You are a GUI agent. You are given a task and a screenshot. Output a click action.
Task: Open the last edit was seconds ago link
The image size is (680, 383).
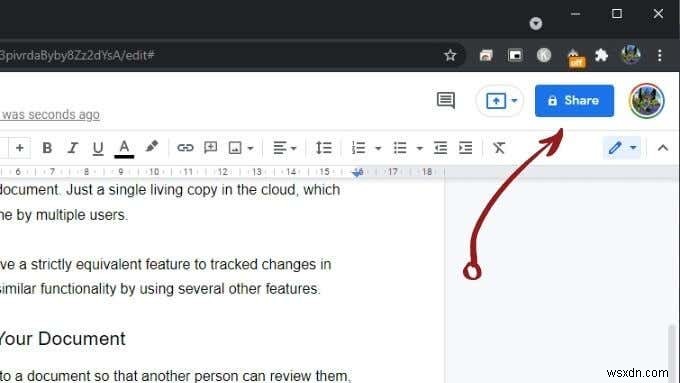50,115
